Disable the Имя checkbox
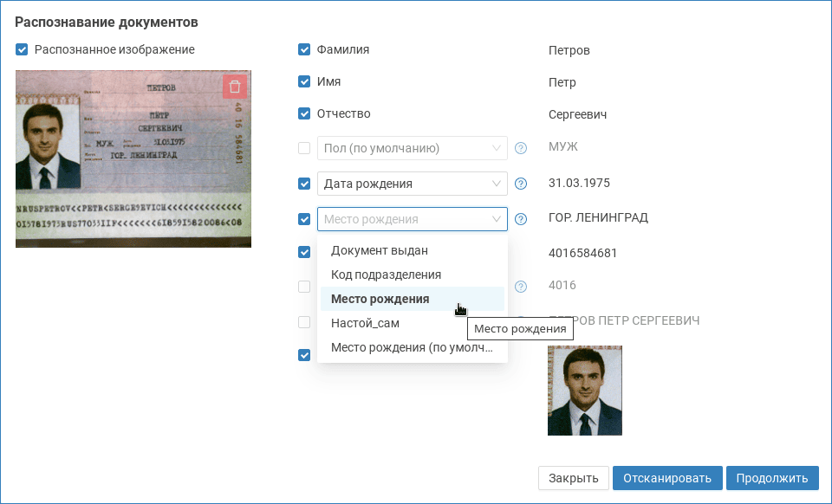 coord(304,81)
